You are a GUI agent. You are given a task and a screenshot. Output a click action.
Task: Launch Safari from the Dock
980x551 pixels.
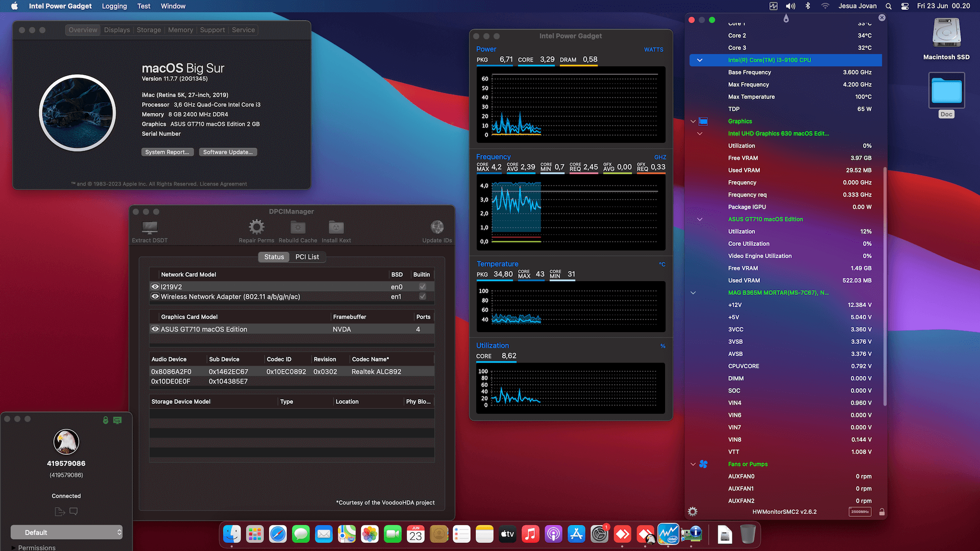click(278, 534)
